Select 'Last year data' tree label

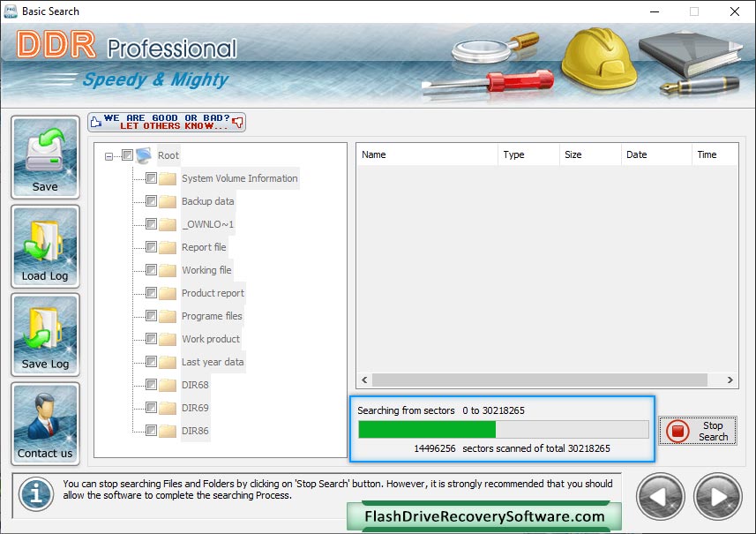(x=213, y=362)
